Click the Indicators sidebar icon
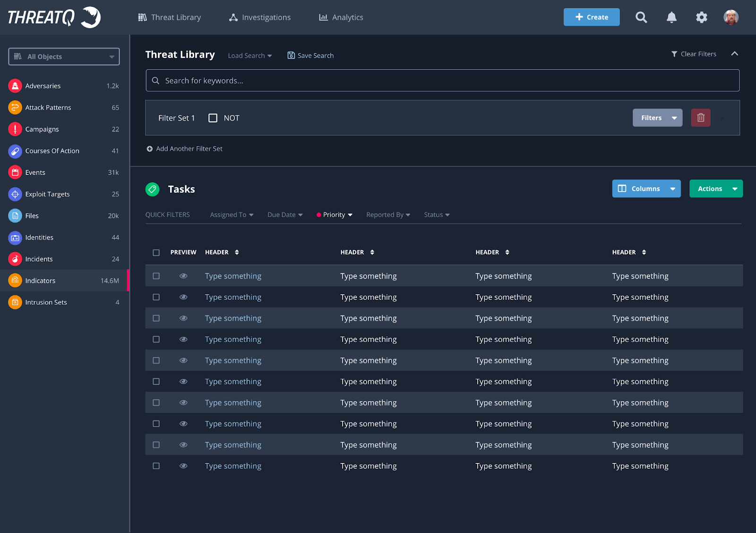 click(x=15, y=280)
